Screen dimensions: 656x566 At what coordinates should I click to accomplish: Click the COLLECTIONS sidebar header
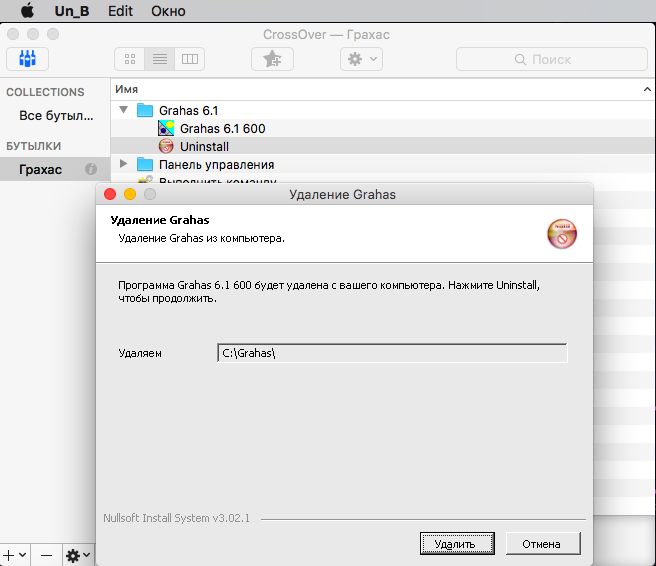[x=45, y=92]
